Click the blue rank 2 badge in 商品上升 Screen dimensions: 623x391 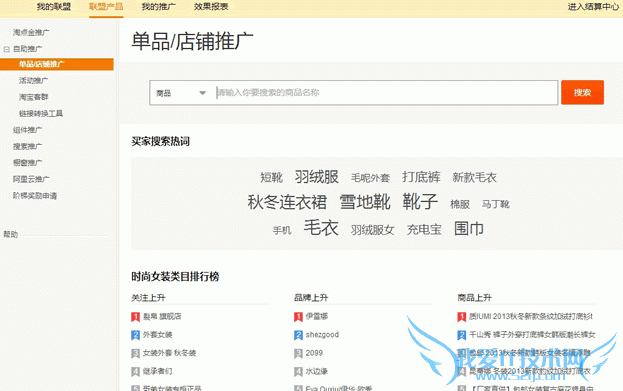(x=462, y=335)
